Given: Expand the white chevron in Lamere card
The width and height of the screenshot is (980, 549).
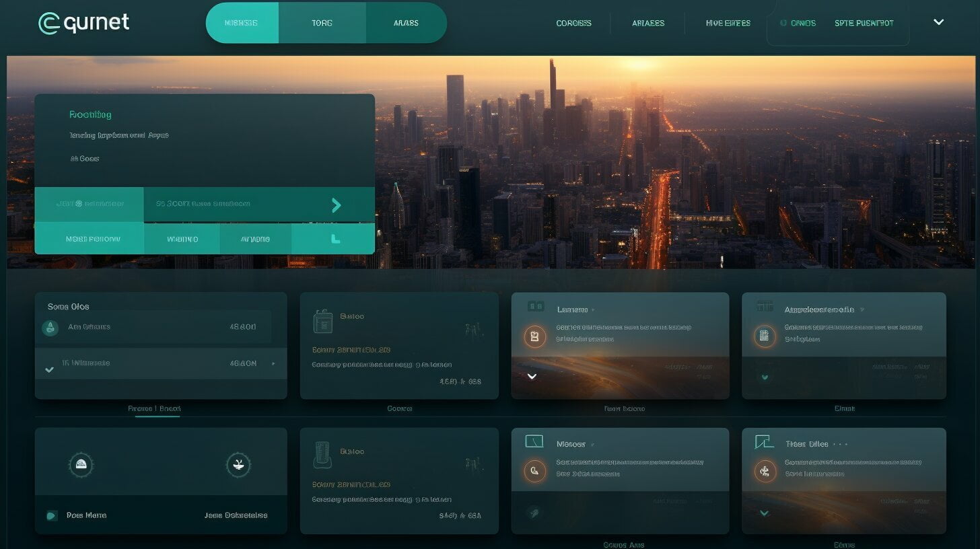Looking at the screenshot, I should click(532, 376).
